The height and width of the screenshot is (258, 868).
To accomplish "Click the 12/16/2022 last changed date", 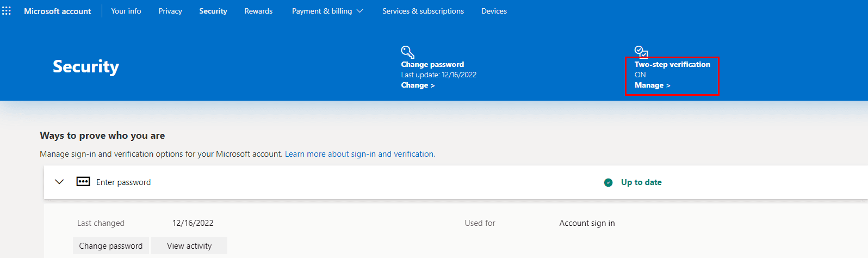I will tap(193, 223).
